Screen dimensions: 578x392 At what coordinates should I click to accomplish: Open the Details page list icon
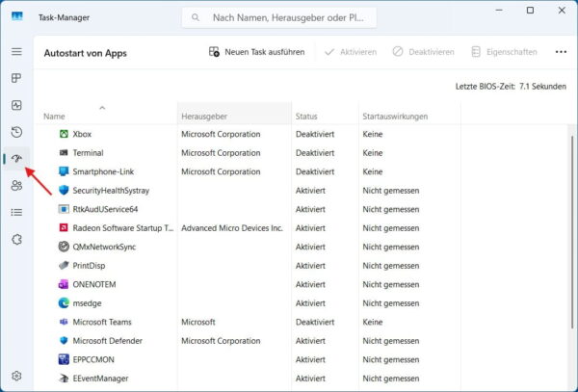coord(16,212)
